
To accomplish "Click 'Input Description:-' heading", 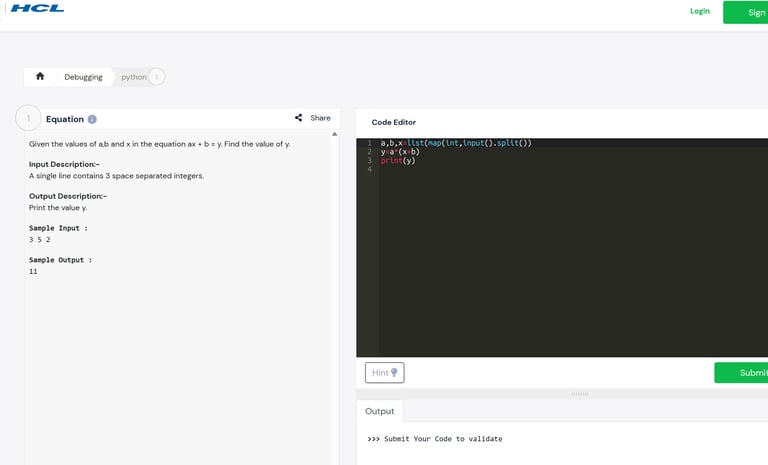I will pos(64,164).
